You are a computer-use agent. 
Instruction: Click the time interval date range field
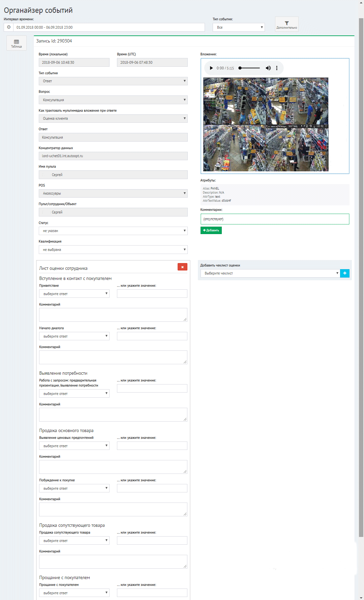click(x=109, y=27)
